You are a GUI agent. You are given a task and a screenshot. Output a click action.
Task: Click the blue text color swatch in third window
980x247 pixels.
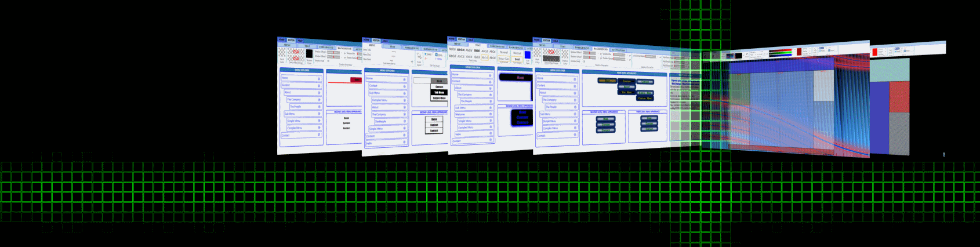coord(528,55)
